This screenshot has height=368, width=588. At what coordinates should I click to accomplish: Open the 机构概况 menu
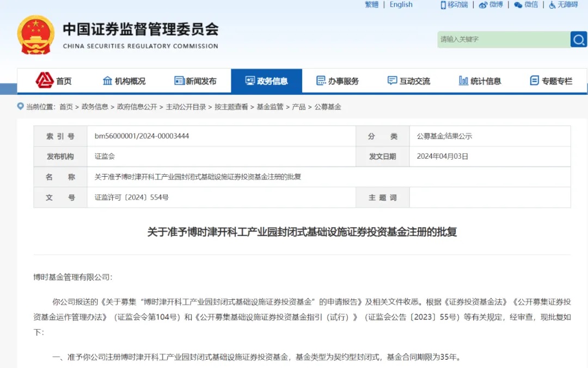point(130,81)
